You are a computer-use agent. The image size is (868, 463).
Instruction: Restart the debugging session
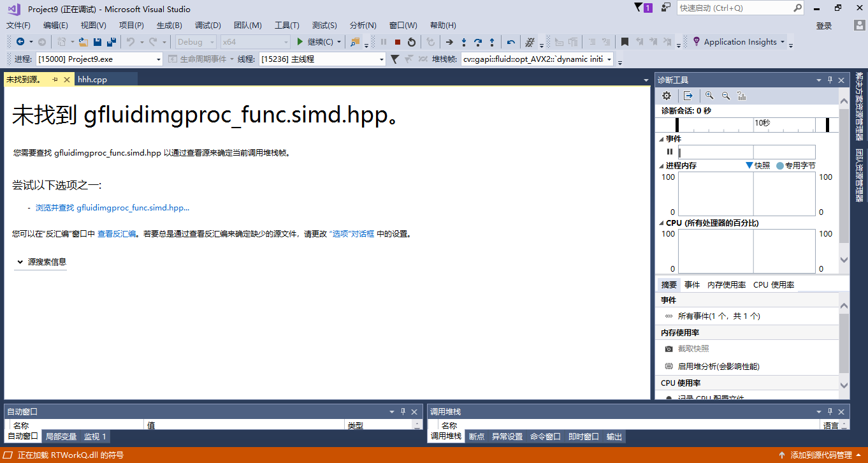tap(412, 42)
